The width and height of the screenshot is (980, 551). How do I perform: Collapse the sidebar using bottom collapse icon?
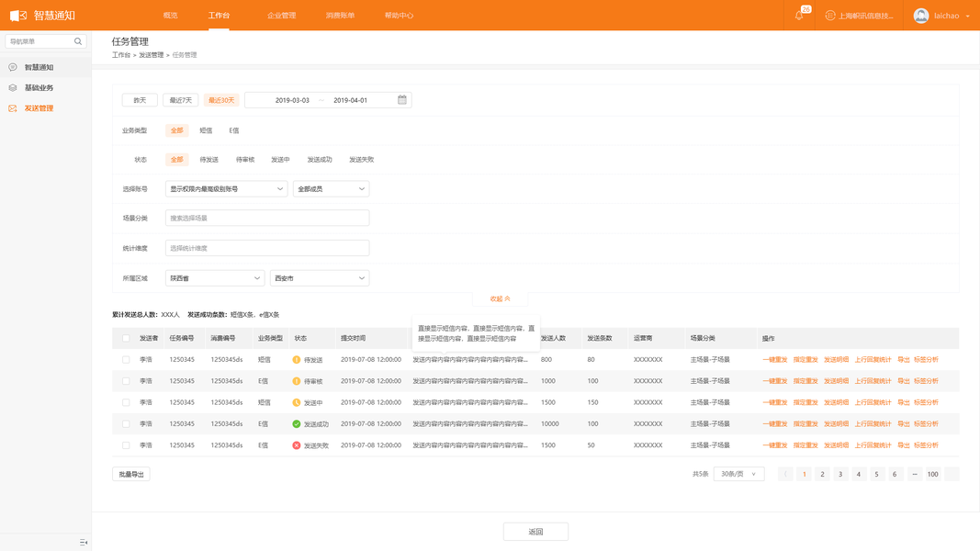tap(84, 542)
